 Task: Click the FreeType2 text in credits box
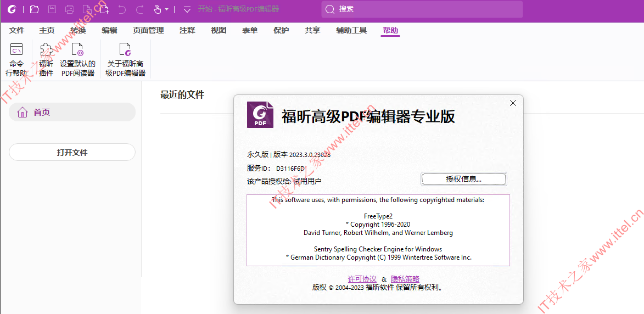378,216
